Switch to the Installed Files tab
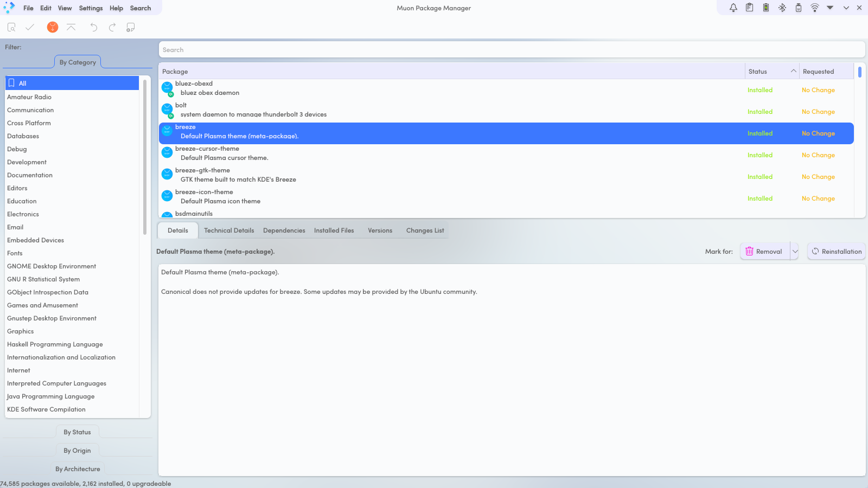The width and height of the screenshot is (868, 488). 334,230
